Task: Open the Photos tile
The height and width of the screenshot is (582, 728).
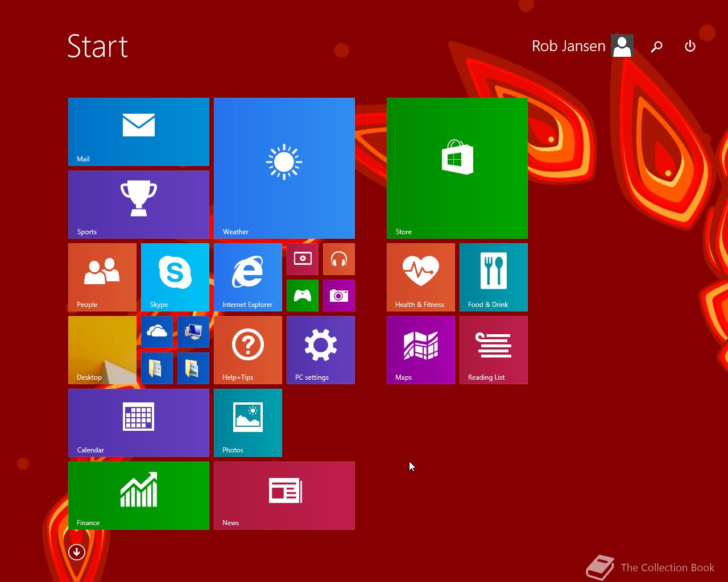Action: tap(248, 423)
